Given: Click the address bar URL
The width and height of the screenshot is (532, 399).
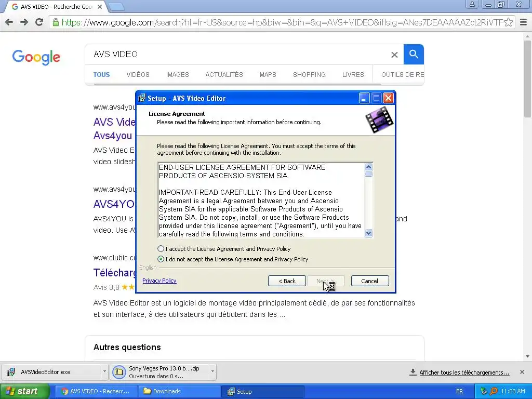Looking at the screenshot, I should tap(282, 22).
